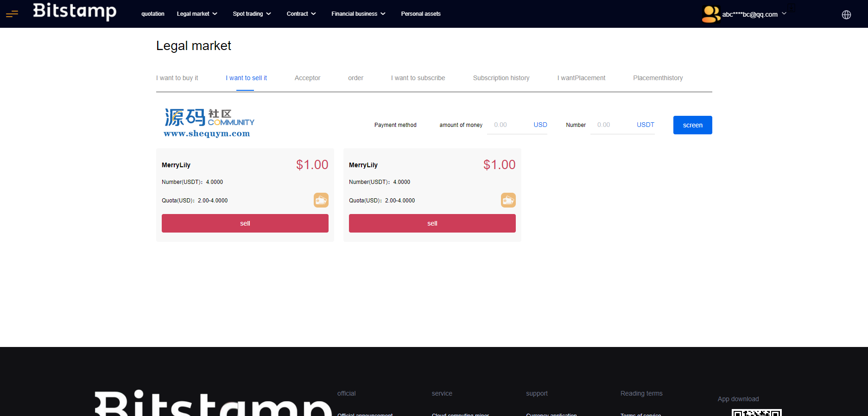Click MerryLily name on second card
Viewport: 868px width, 416px height.
(x=363, y=165)
